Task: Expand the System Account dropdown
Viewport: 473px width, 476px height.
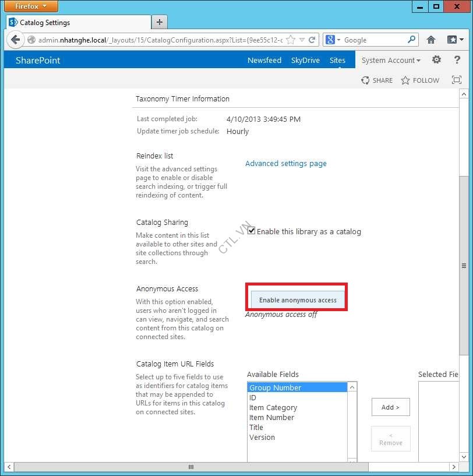Action: coord(391,61)
